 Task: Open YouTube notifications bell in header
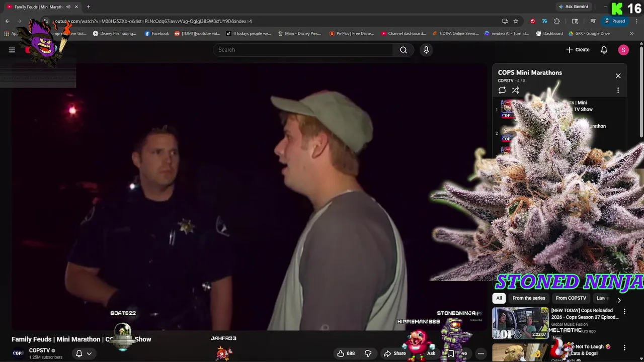pos(604,50)
